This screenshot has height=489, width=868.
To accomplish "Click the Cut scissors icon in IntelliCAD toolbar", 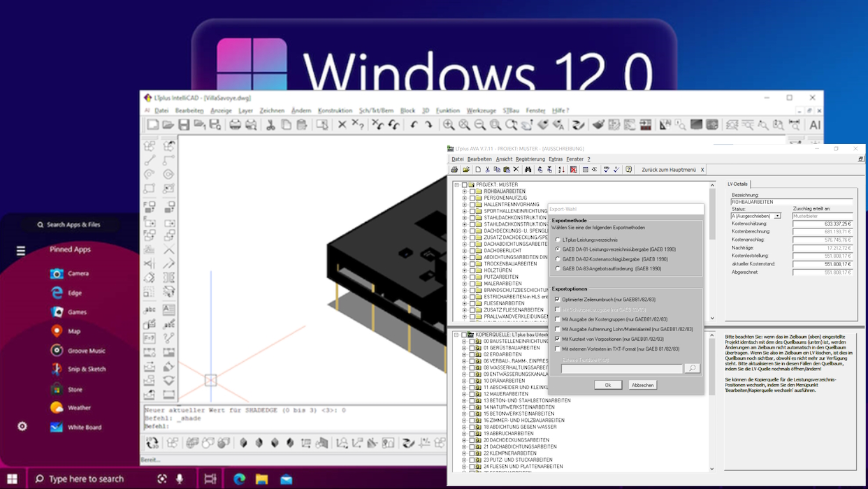I will (x=270, y=125).
